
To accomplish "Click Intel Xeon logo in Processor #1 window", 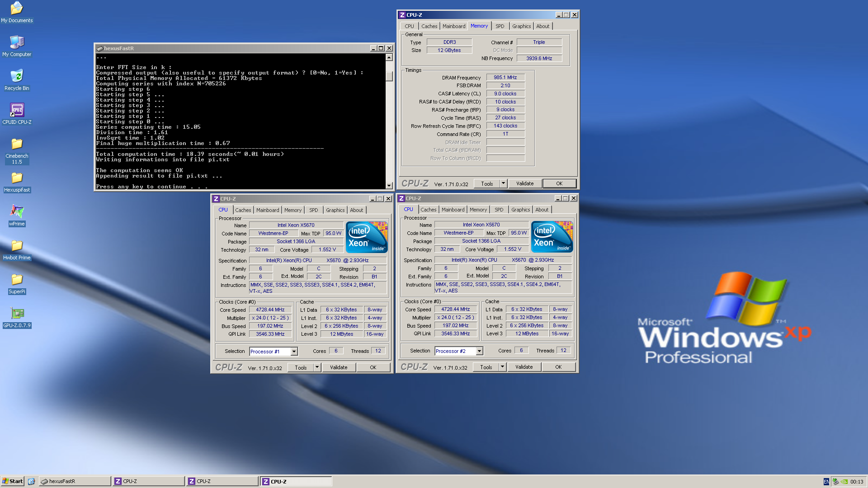I will (x=367, y=237).
